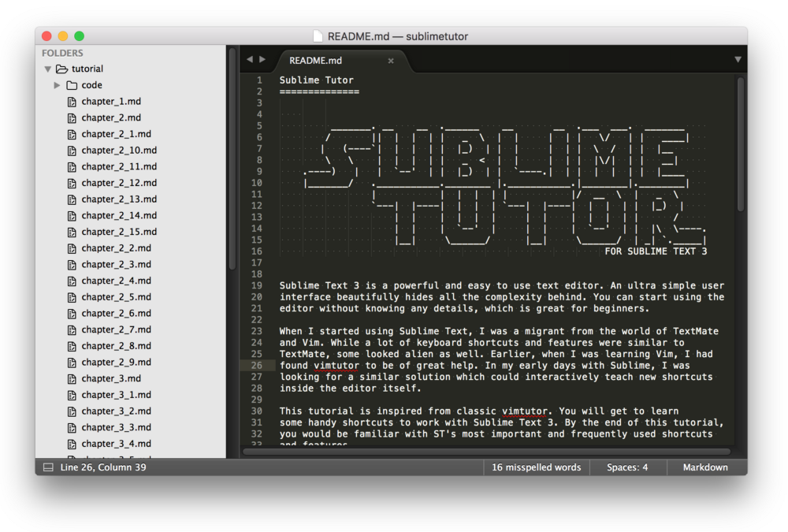Click the file icon beside chapter_2_13.md
Image resolution: width=788 pixels, height=532 pixels.
(x=72, y=199)
